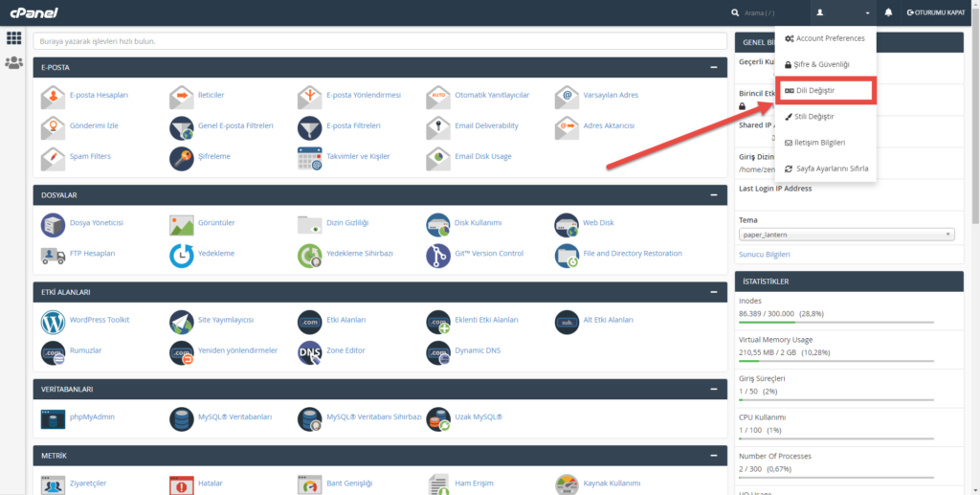Open the Rumuzlar aliases icon
Viewport: 980px width, 495px height.
pyautogui.click(x=54, y=352)
